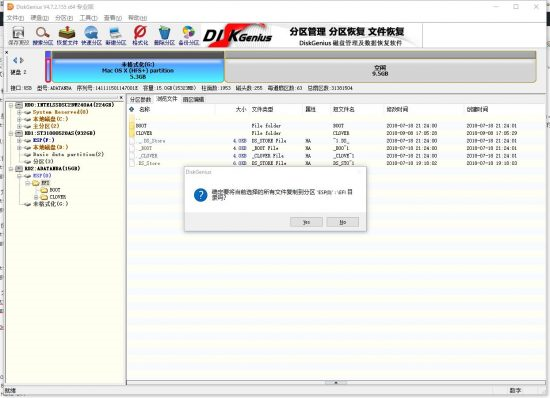Screen dimensions: 550x398
Task: Go to next disk with right arrow
Action: point(22,60)
